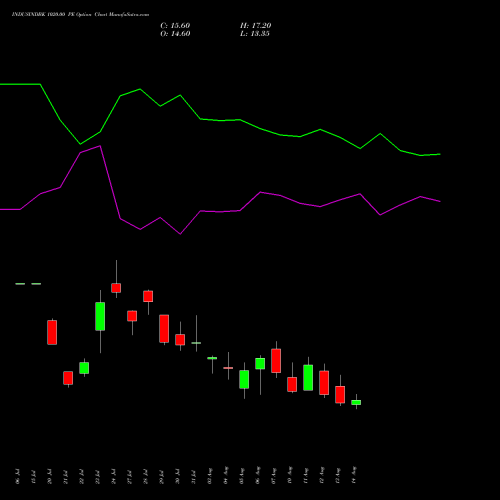Viewport: 500px width, 500px height.
Task: Click the red candlestick for 24 Jul
Action: coord(116,288)
